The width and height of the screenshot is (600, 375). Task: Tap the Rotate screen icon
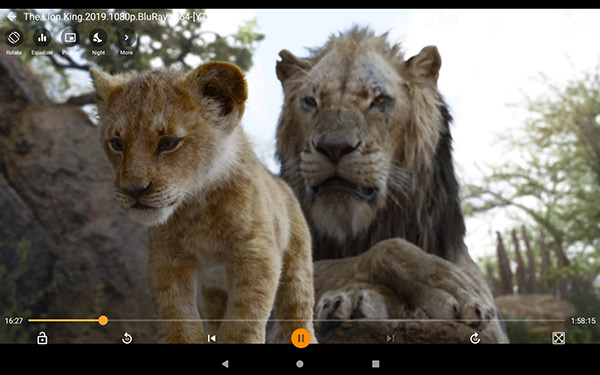tap(14, 38)
